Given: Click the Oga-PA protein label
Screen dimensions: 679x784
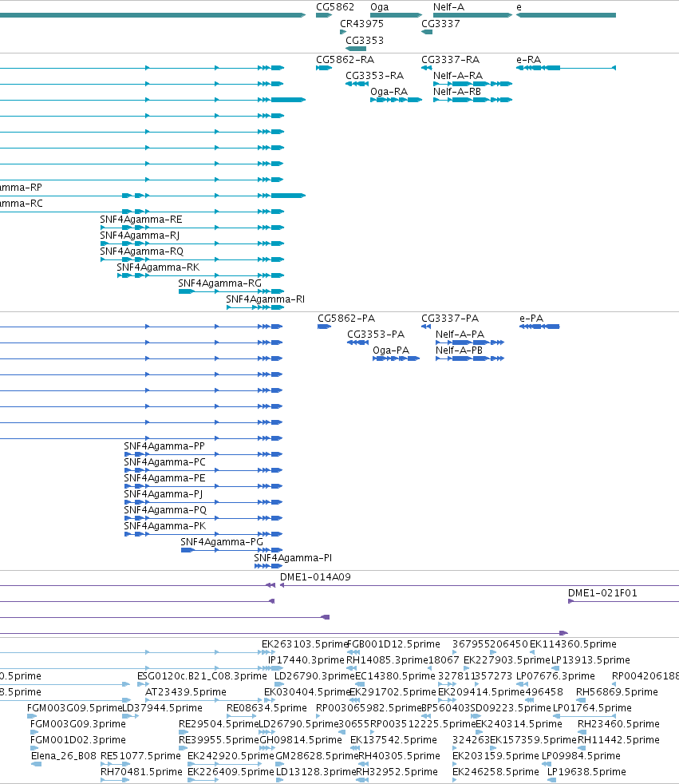Looking at the screenshot, I should point(391,350).
